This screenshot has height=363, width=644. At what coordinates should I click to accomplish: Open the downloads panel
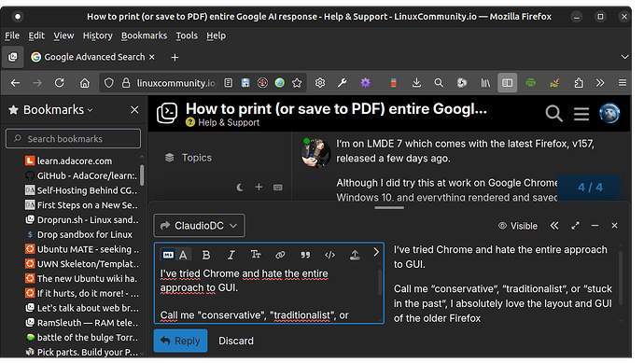pos(416,83)
